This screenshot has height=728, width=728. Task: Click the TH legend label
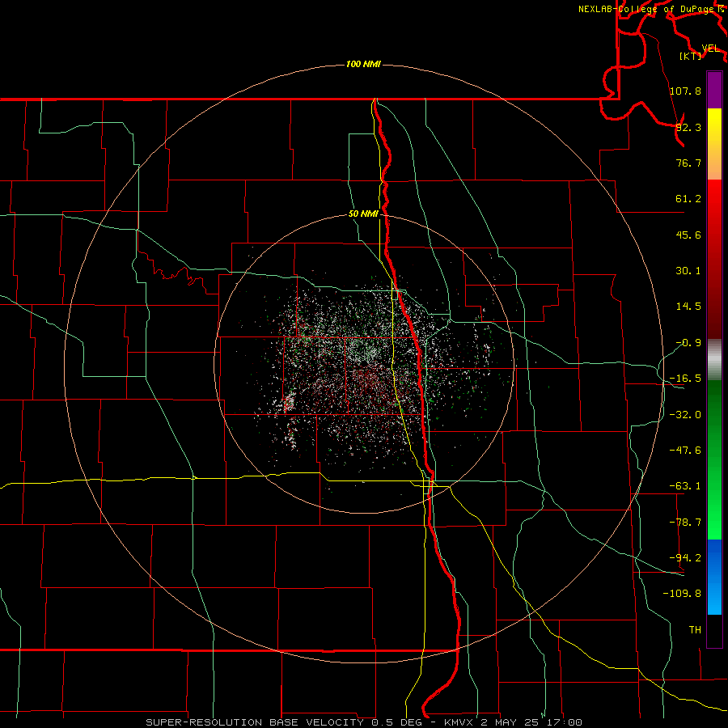(x=695, y=630)
